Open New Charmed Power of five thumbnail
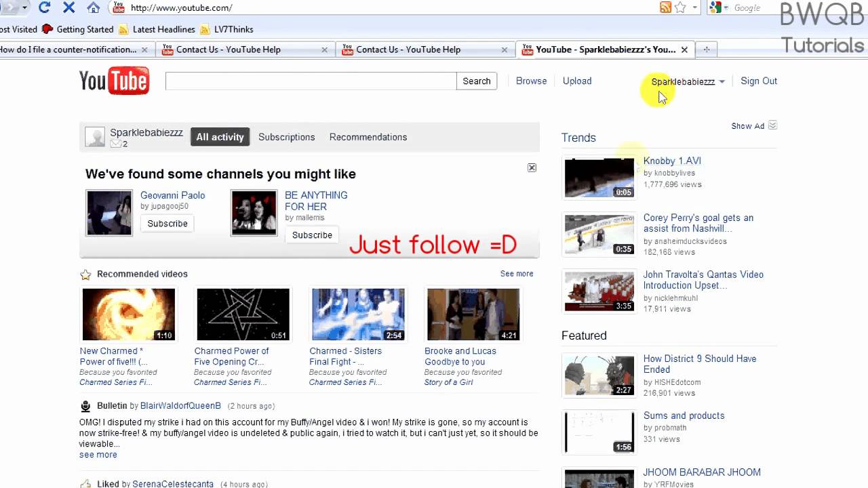This screenshot has width=868, height=488. (x=128, y=314)
